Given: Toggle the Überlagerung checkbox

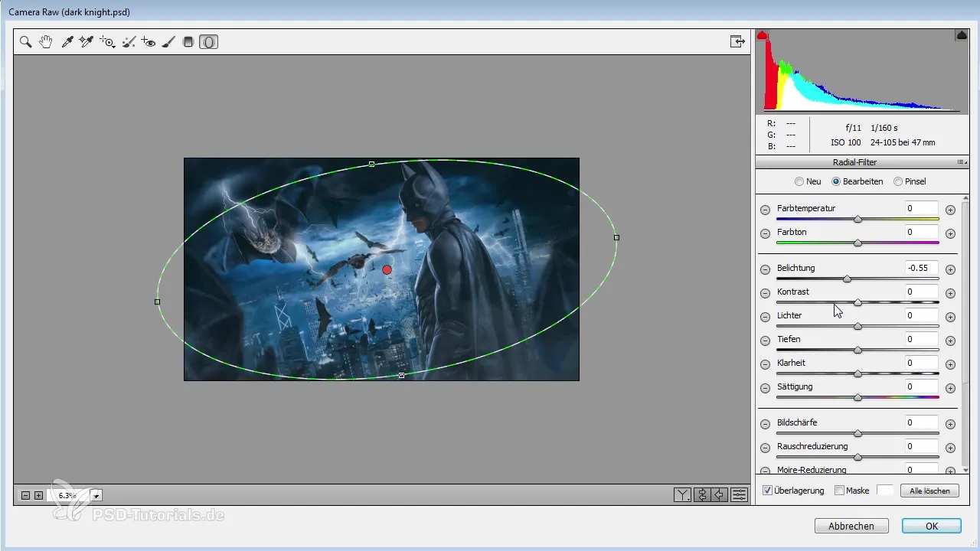Looking at the screenshot, I should pos(768,491).
